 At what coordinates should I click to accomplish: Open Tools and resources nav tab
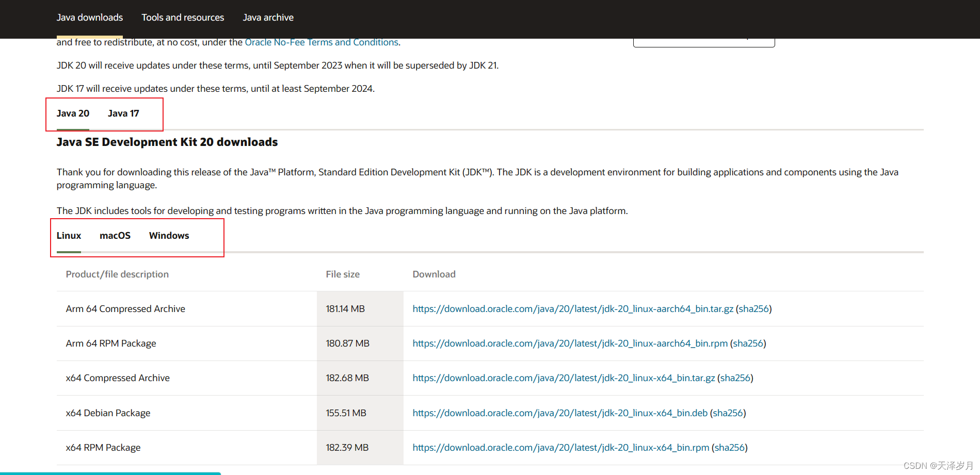(x=183, y=18)
